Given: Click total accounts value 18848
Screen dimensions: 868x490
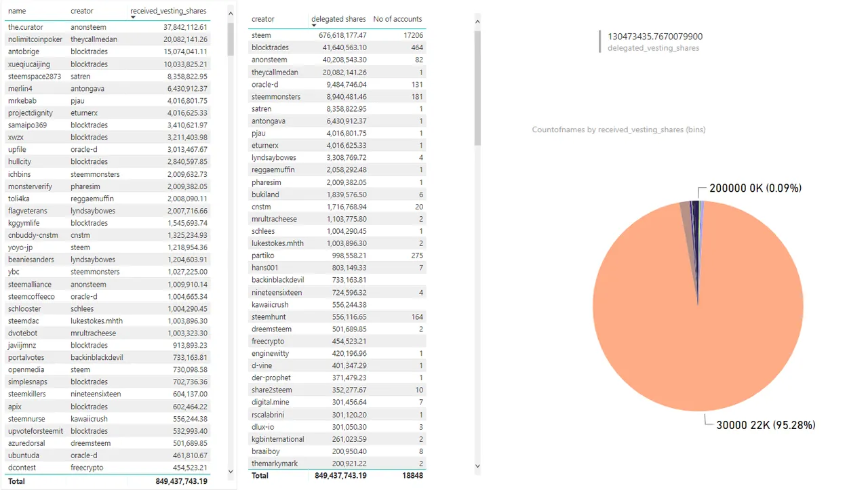Looking at the screenshot, I should click(x=412, y=476).
